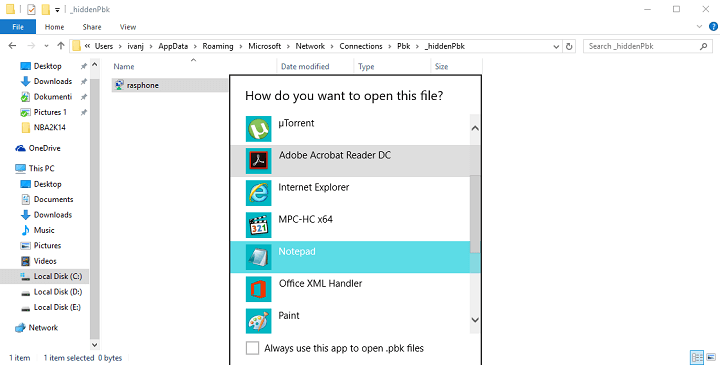
Task: Click app list scrollbar thumb
Action: 475,214
